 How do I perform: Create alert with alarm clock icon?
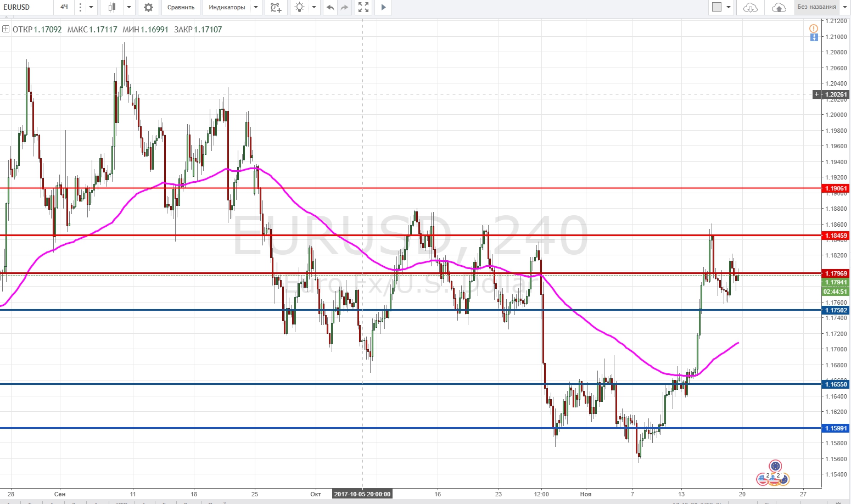[x=276, y=7]
